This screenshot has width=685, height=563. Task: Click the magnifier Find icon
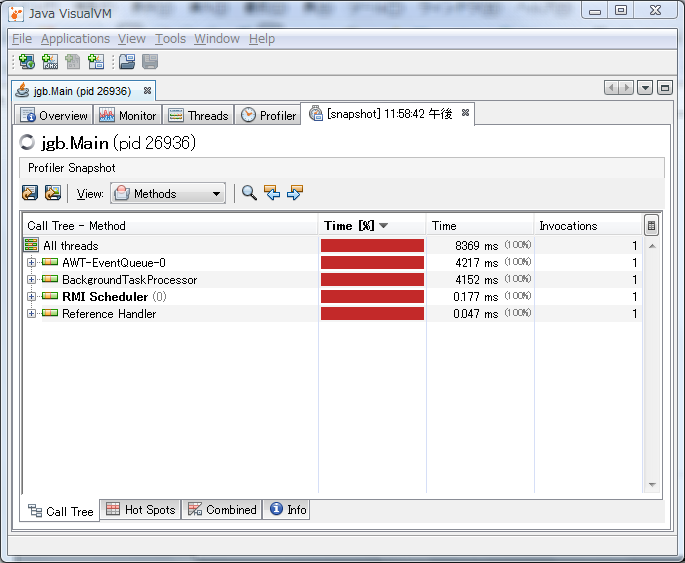(249, 193)
